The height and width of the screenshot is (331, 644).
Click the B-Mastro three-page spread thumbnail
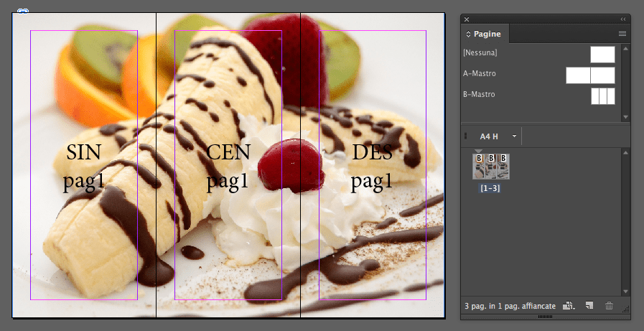click(x=603, y=96)
